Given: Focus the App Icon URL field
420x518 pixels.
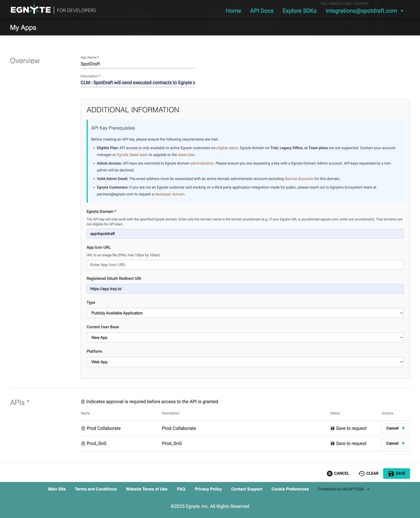Looking at the screenshot, I should [245, 265].
